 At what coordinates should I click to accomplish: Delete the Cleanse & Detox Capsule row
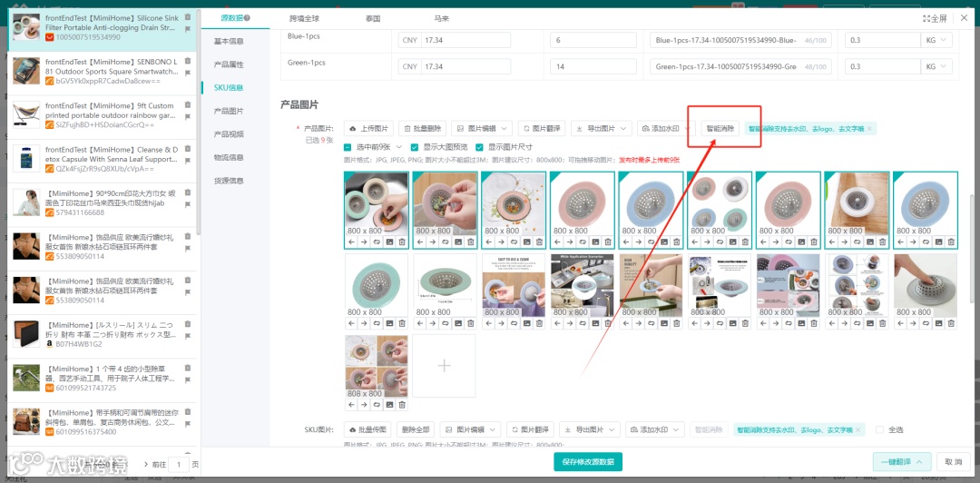coord(188,149)
